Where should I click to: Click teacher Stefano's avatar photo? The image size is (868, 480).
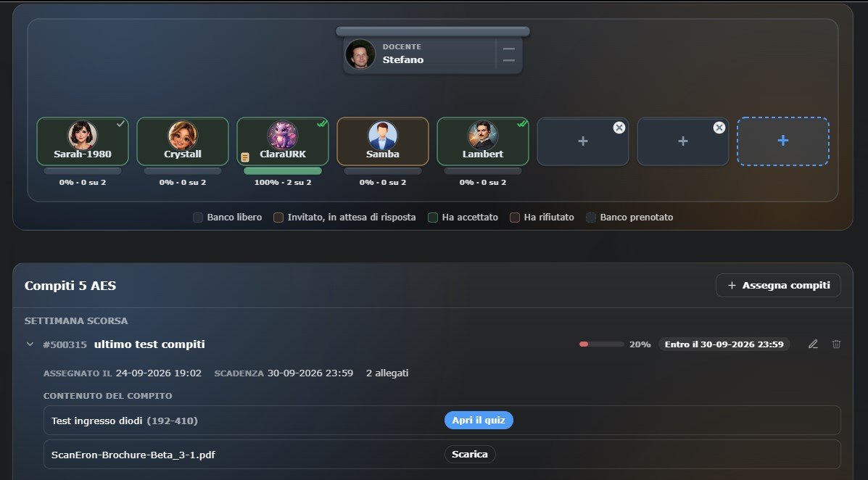360,54
